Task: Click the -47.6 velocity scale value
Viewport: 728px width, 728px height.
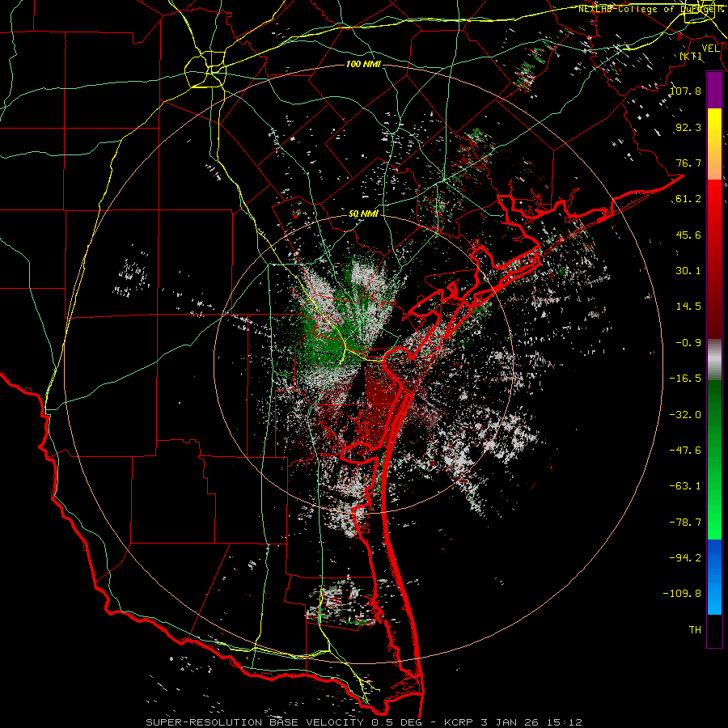Action: pos(686,451)
